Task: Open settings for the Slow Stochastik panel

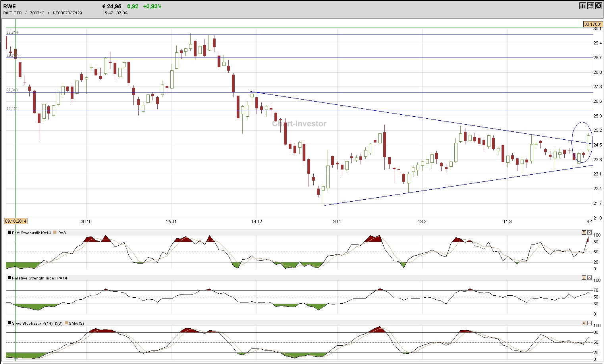Action: (x=584, y=323)
